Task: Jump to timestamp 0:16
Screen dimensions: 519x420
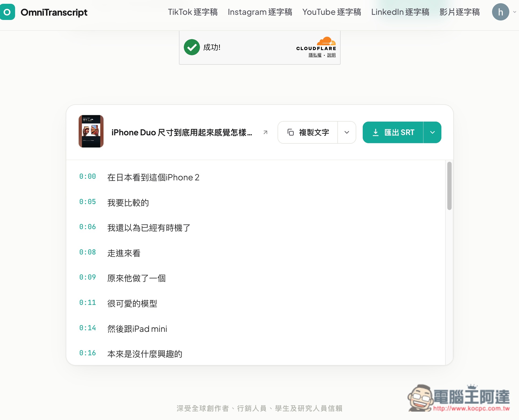Action: (88, 353)
